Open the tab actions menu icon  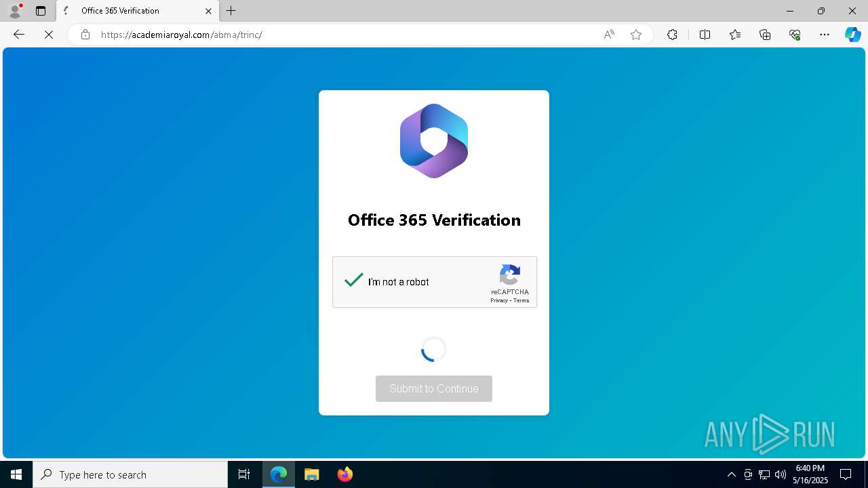click(x=41, y=11)
